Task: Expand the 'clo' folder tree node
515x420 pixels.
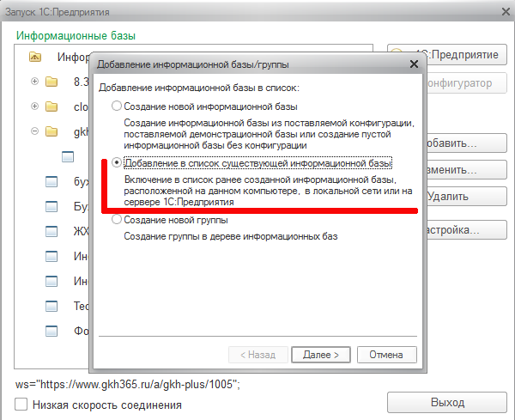Action: tap(34, 107)
